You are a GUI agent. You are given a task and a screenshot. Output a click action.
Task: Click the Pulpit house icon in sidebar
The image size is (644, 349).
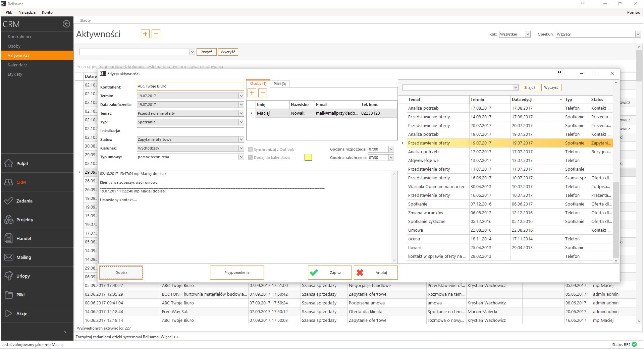click(x=9, y=163)
